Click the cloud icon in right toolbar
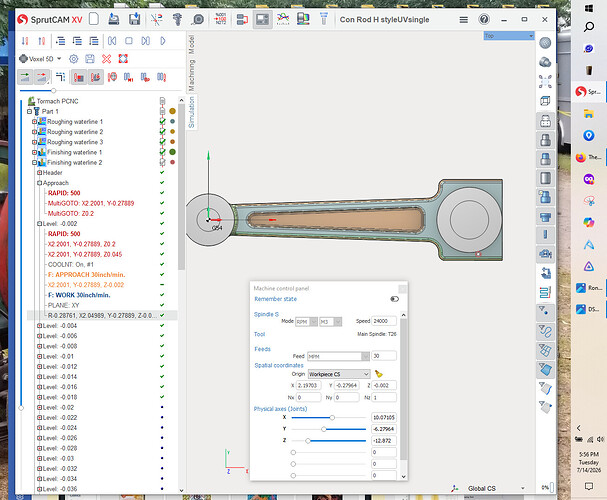 click(x=545, y=62)
